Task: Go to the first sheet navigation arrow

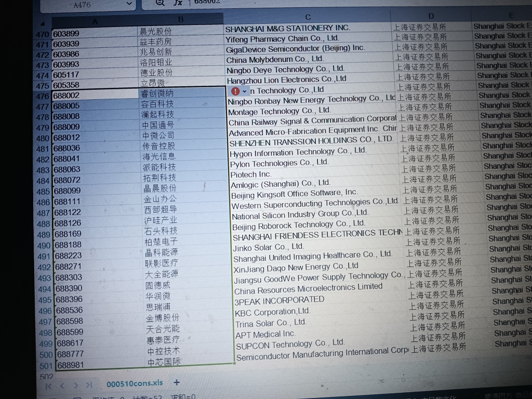Action: point(48,386)
